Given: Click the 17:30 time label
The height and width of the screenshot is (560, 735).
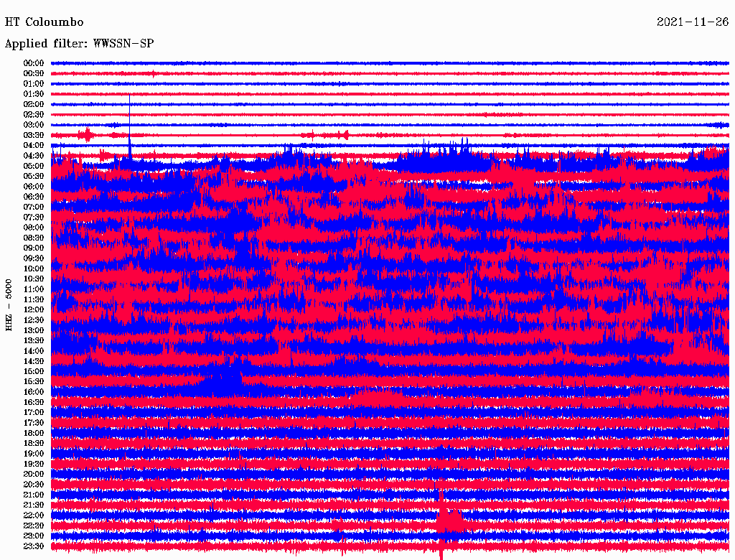Looking at the screenshot, I should pyautogui.click(x=34, y=423).
